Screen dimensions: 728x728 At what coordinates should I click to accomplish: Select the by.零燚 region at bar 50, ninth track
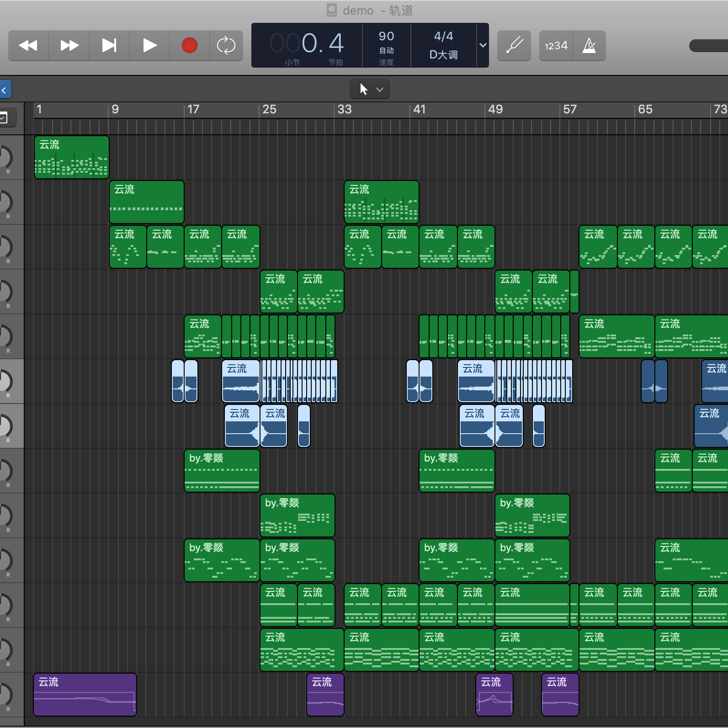coord(532,515)
